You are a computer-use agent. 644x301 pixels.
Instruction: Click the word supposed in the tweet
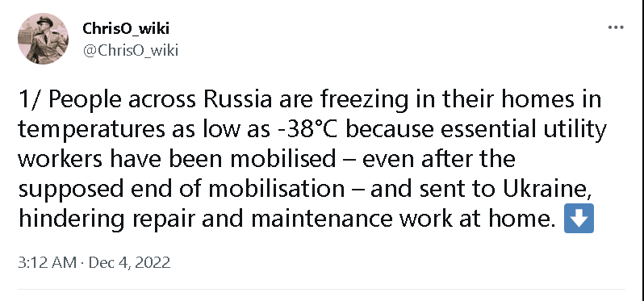pyautogui.click(x=71, y=190)
